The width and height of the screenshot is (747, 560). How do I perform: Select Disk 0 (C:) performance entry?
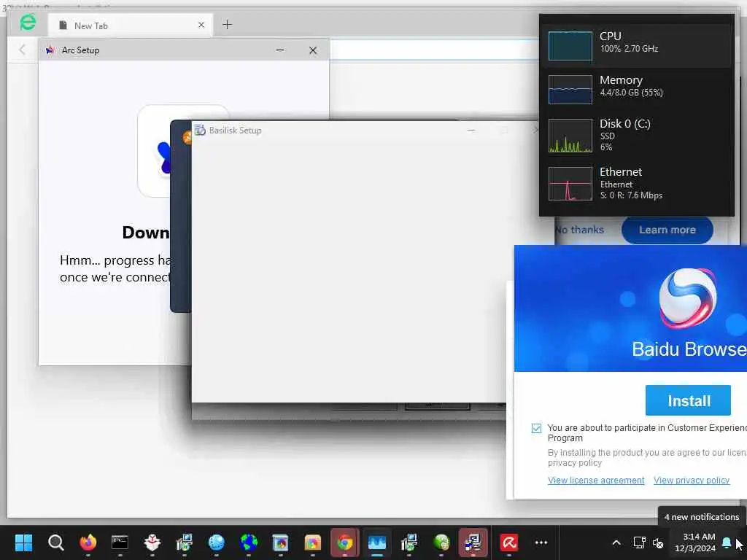[x=637, y=135]
